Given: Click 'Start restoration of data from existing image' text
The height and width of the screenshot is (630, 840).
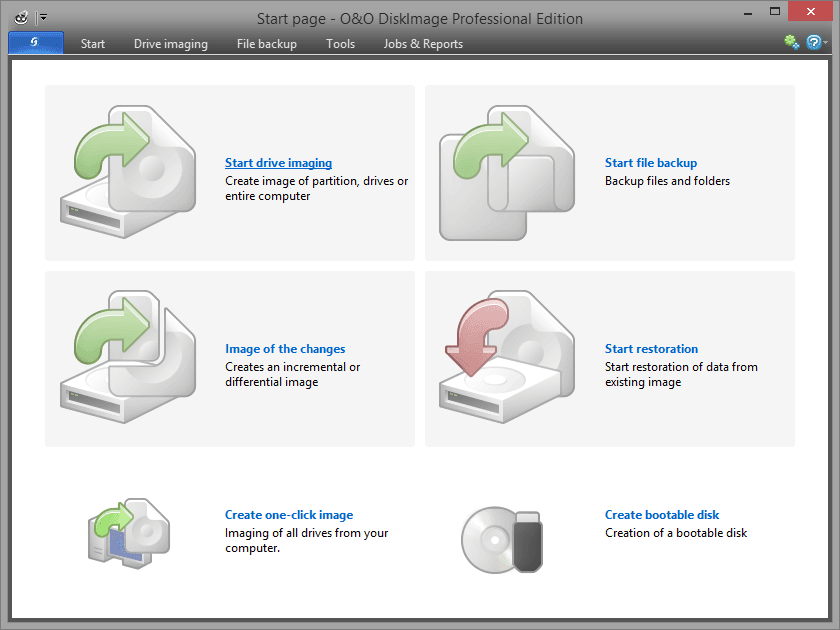Looking at the screenshot, I should 681,374.
